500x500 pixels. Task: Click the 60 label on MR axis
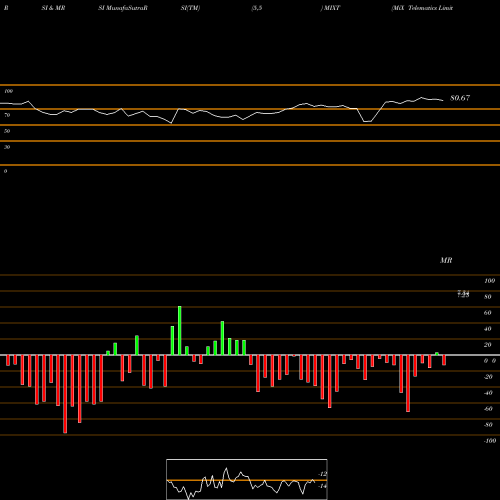(488, 313)
